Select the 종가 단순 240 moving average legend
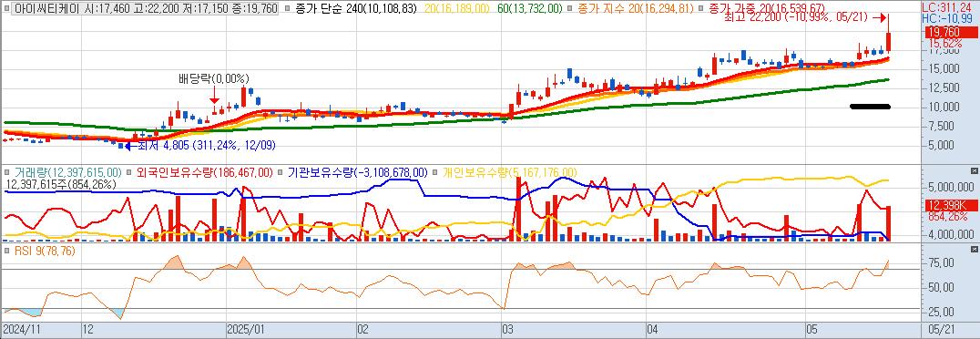Viewport: 980px width, 339px height. click(355, 9)
